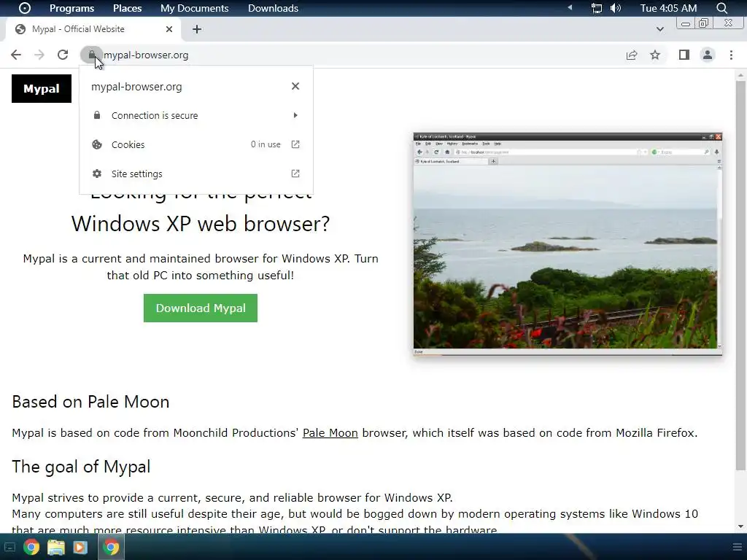Click the Windows XP web browser? headline

click(x=201, y=223)
